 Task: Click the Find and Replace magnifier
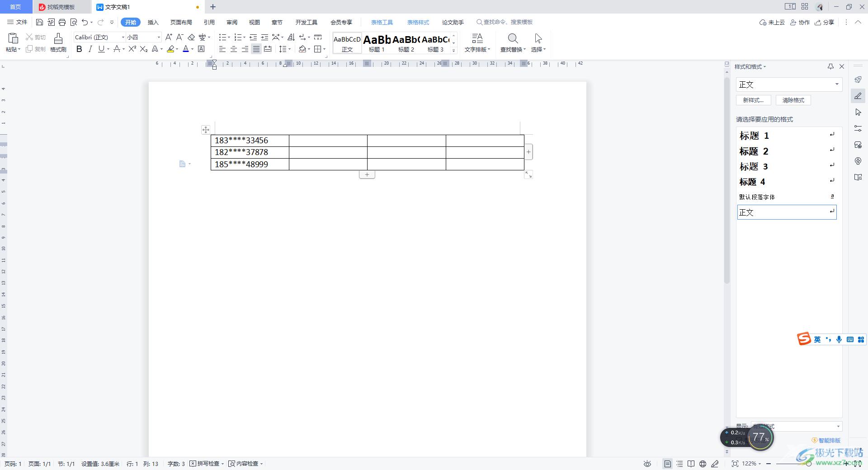click(513, 38)
